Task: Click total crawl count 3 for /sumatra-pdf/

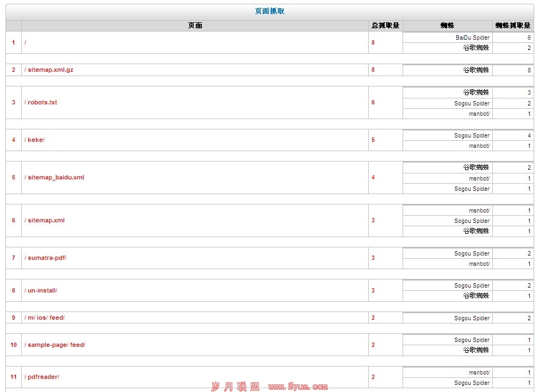Action: pyautogui.click(x=373, y=258)
